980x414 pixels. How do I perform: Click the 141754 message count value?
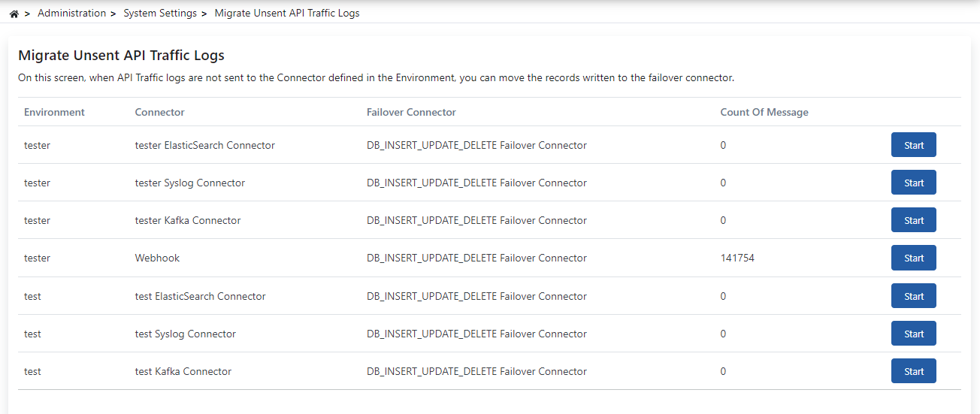coord(737,258)
